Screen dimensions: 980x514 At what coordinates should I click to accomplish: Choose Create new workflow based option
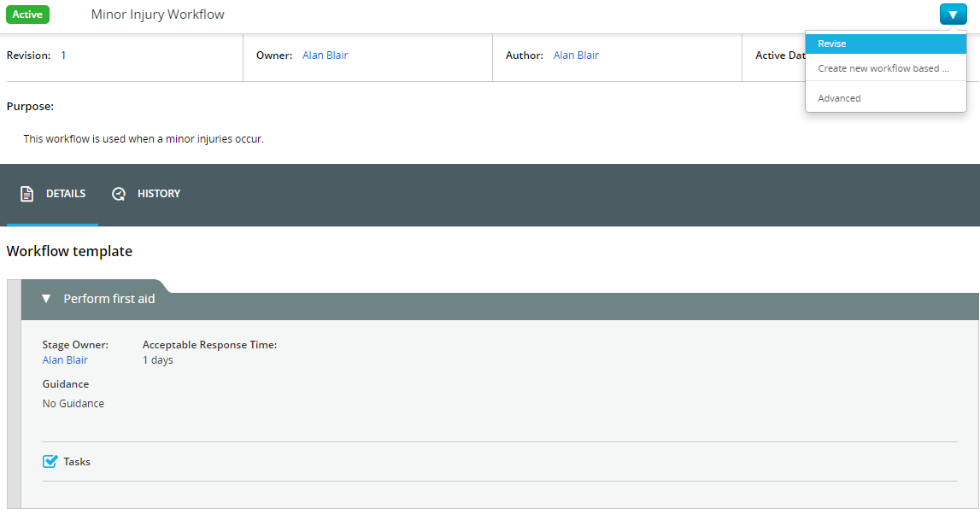886,68
